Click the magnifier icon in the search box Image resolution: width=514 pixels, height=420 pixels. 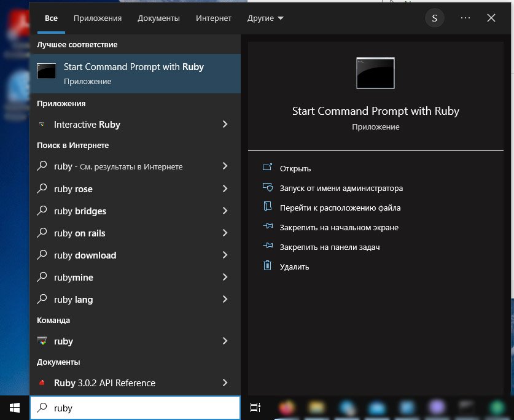click(x=42, y=408)
